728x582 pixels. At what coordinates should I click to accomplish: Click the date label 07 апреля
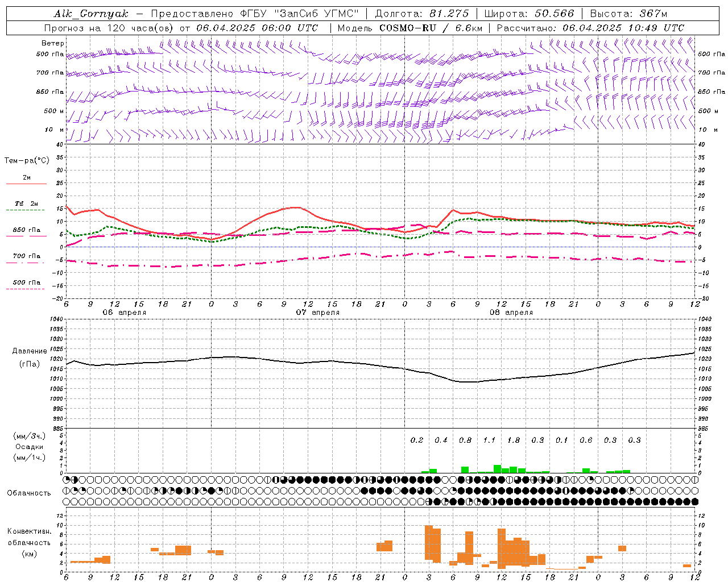coord(317,313)
